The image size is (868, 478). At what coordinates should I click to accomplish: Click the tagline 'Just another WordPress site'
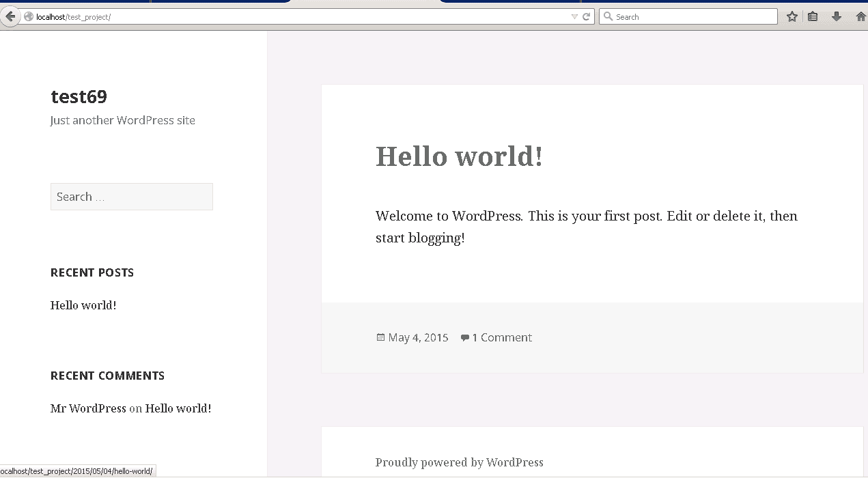coord(123,120)
